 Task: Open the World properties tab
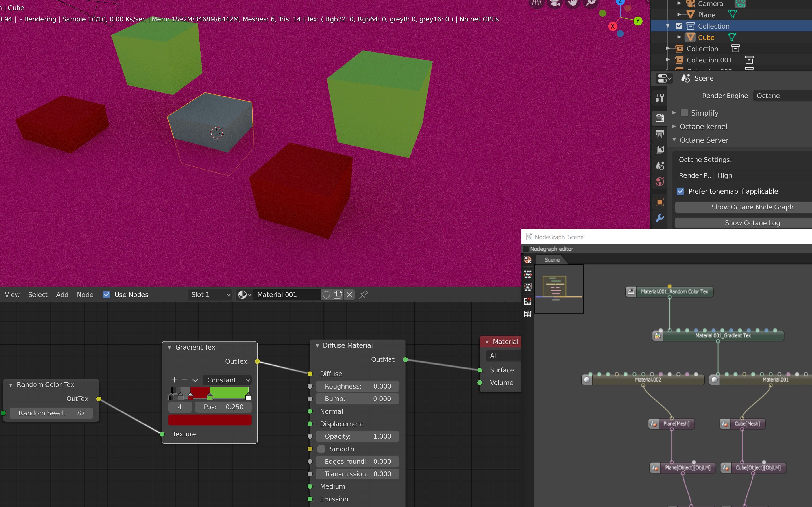click(x=659, y=182)
